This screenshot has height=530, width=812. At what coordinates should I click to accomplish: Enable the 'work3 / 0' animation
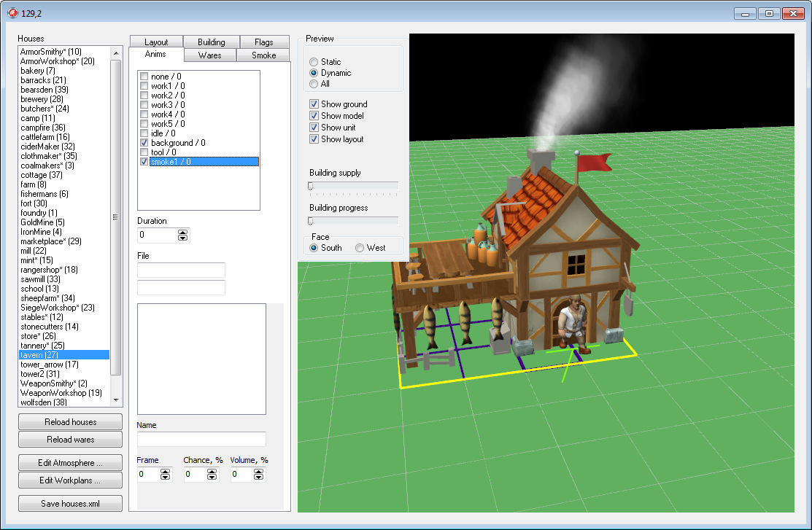(x=144, y=104)
